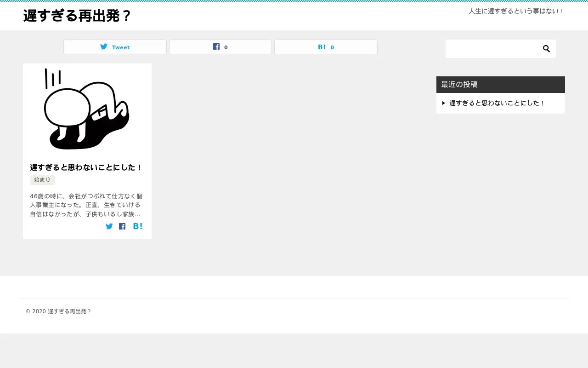588x368 pixels.
Task: Share page with top Facebook button
Action: pos(220,47)
